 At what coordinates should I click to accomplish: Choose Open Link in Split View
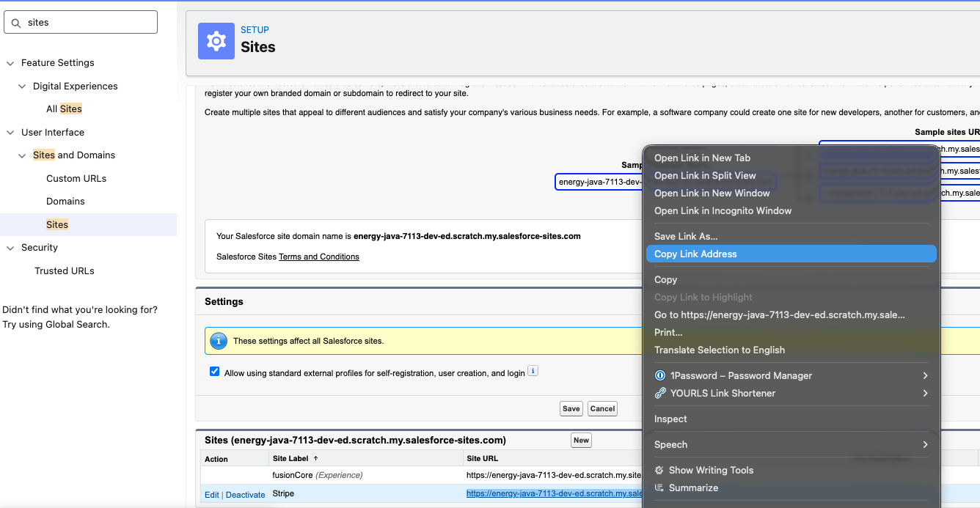click(791, 175)
